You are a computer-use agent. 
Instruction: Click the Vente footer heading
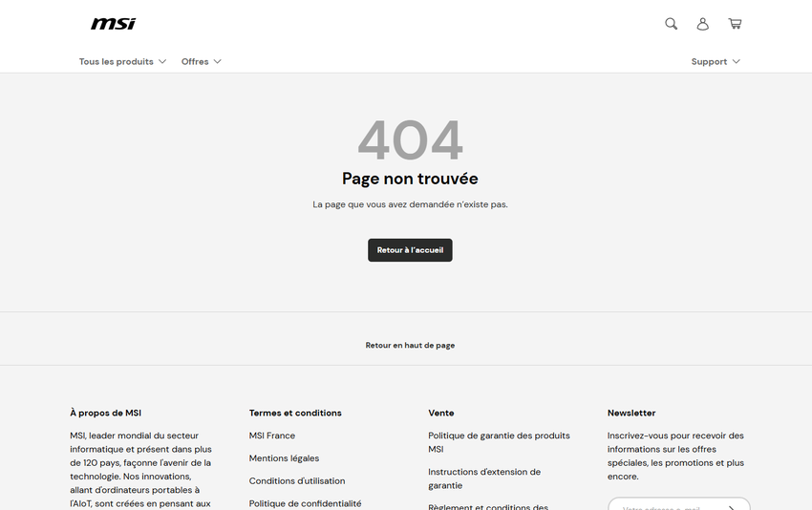[441, 413]
